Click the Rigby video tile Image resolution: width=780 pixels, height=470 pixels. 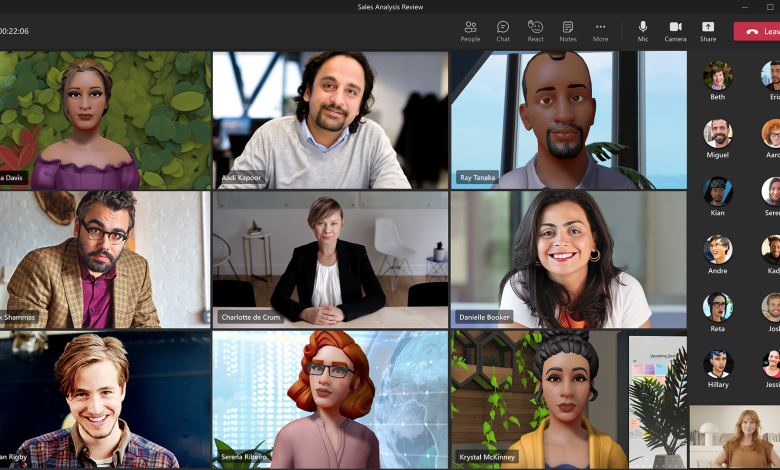point(105,399)
